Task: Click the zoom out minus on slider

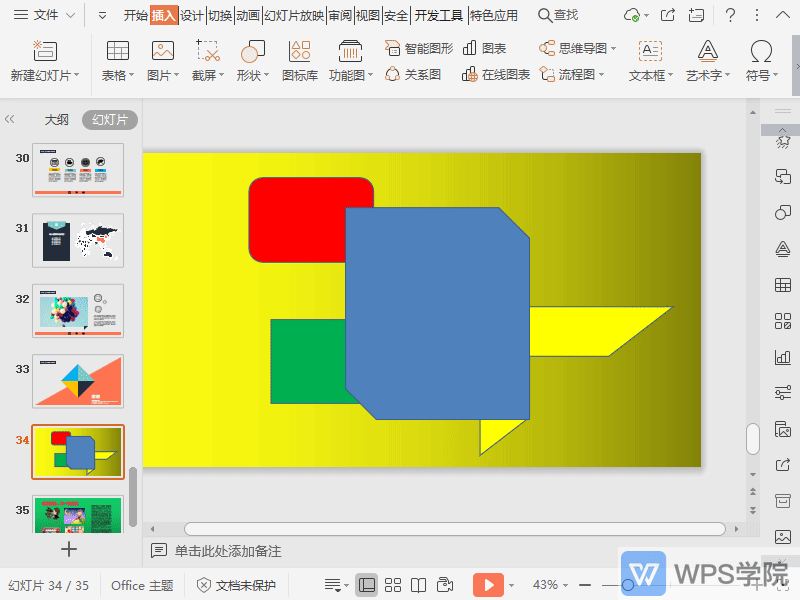Action: (585, 585)
